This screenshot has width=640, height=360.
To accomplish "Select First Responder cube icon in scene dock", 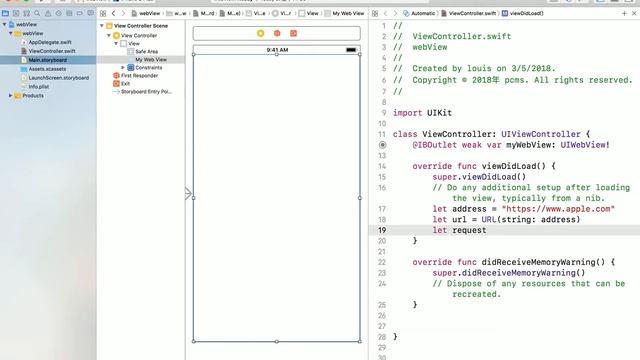I will point(277,33).
